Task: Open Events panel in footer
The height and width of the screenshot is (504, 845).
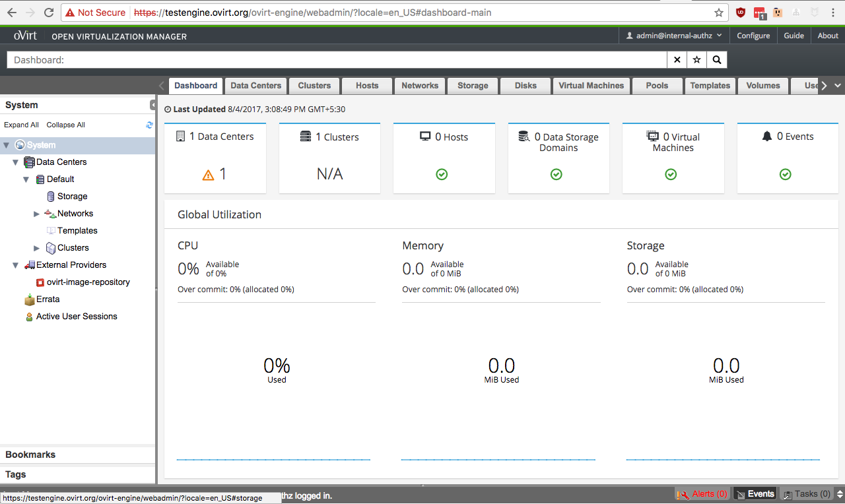Action: tap(755, 494)
